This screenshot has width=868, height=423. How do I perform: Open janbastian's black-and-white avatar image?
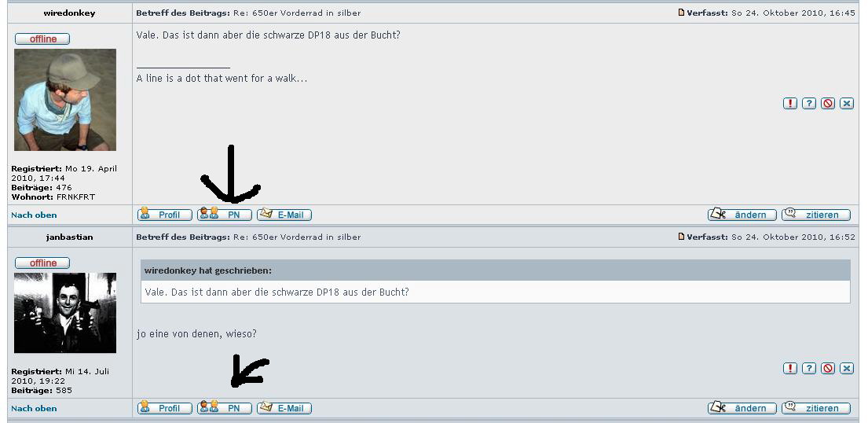pos(65,313)
